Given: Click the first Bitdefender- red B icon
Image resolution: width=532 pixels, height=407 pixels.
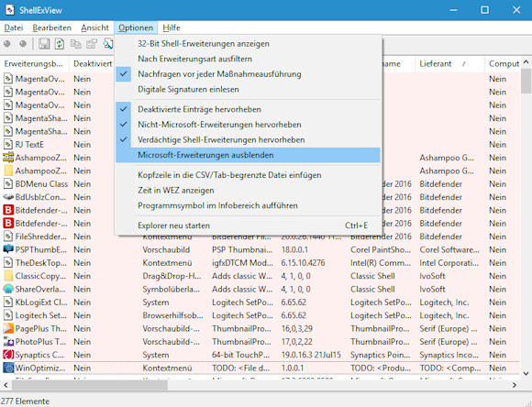Looking at the screenshot, I should [8, 210].
